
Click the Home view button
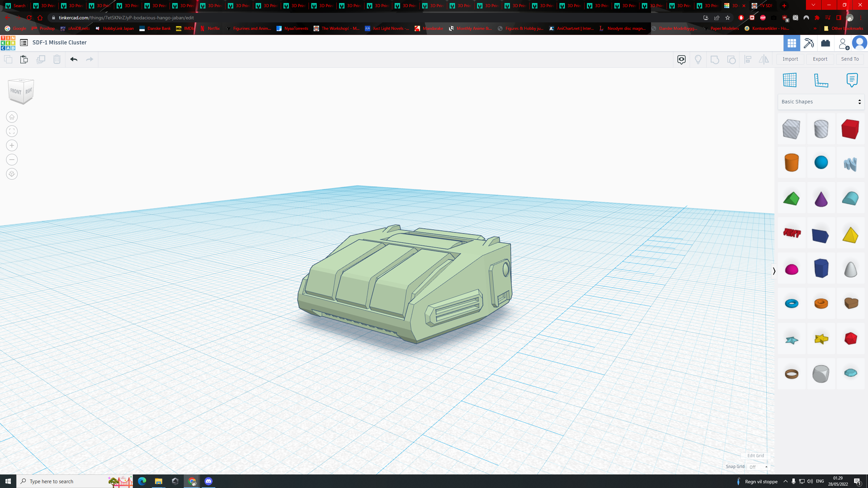(x=12, y=117)
